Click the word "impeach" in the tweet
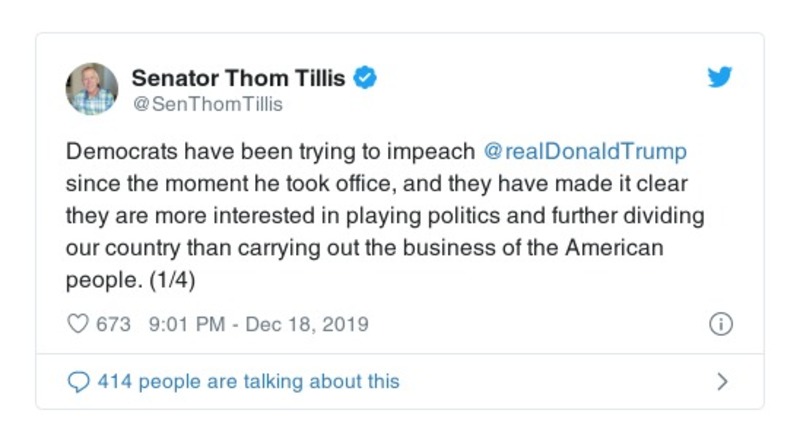Image resolution: width=800 pixels, height=445 pixels. point(436,152)
